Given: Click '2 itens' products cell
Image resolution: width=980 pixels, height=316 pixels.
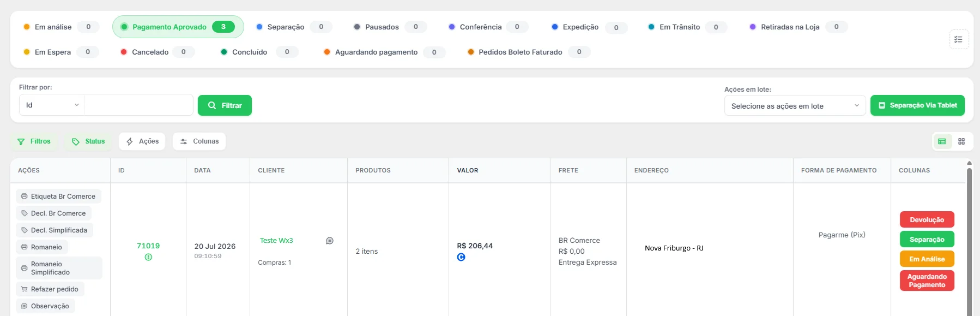Looking at the screenshot, I should click(x=367, y=252).
